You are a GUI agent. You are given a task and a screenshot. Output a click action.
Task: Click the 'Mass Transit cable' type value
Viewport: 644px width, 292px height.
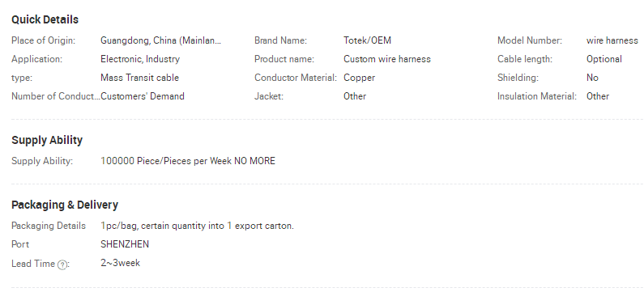[x=139, y=78]
